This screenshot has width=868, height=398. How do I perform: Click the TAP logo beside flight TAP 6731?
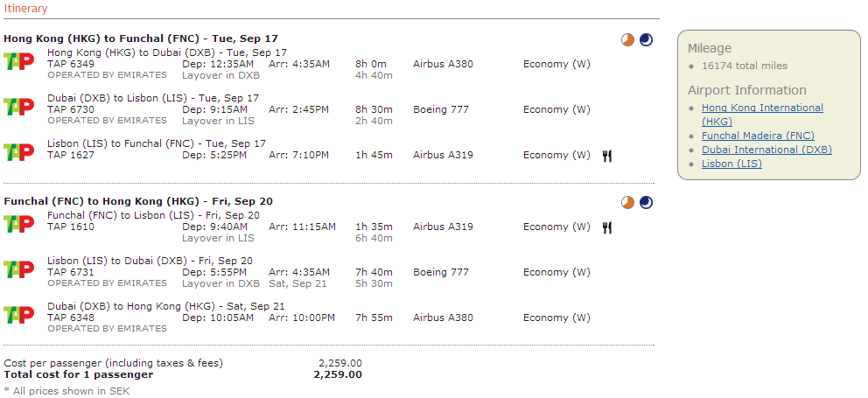coord(18,269)
